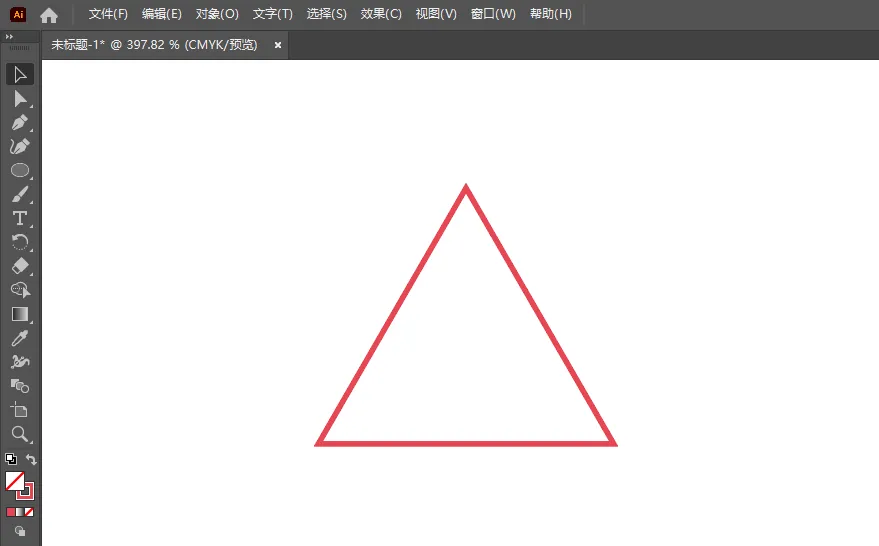Select the Shape Builder tool

pyautogui.click(x=20, y=290)
